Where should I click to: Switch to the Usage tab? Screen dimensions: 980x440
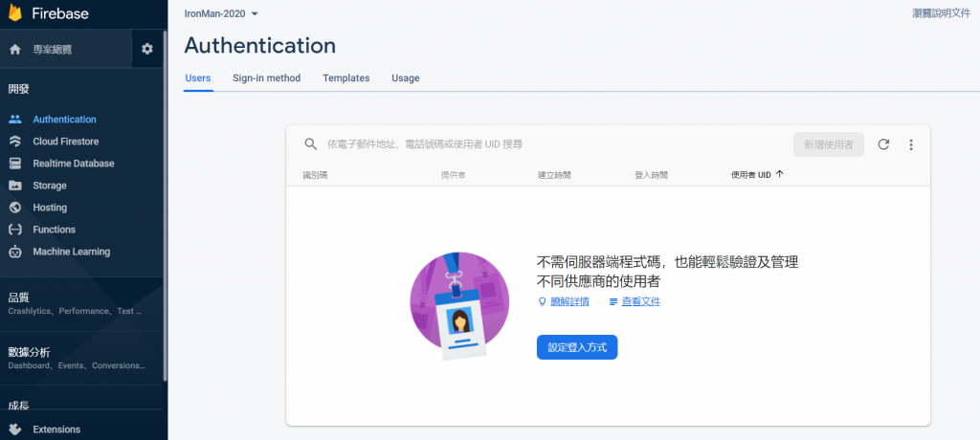pos(406,78)
